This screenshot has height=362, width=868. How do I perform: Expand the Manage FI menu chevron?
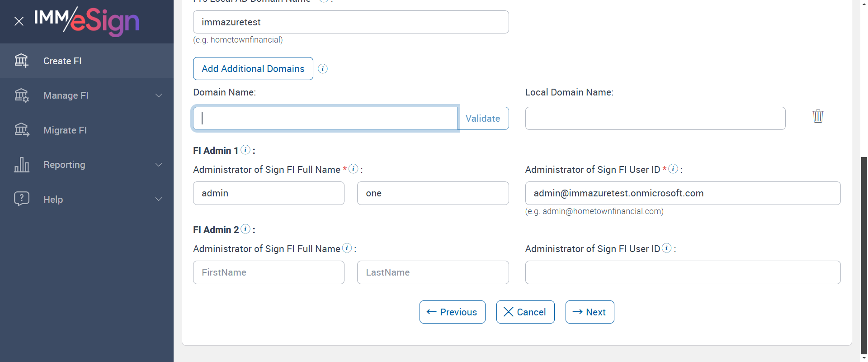point(159,95)
